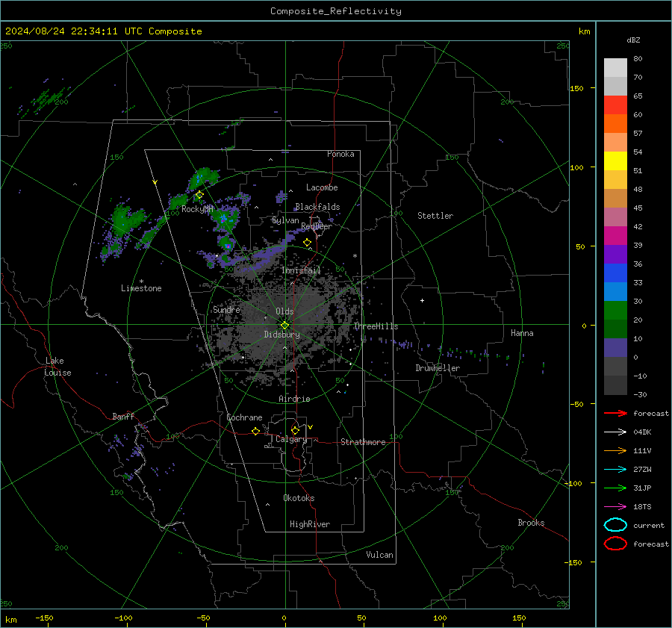672x628 pixels.
Task: Click the cyan 27ZW arrow in legend
Action: click(x=615, y=470)
